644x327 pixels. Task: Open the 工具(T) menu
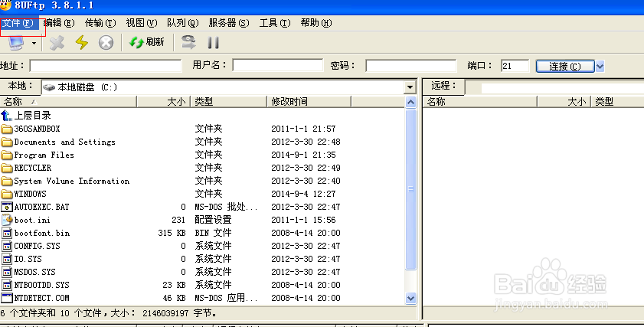(x=275, y=23)
